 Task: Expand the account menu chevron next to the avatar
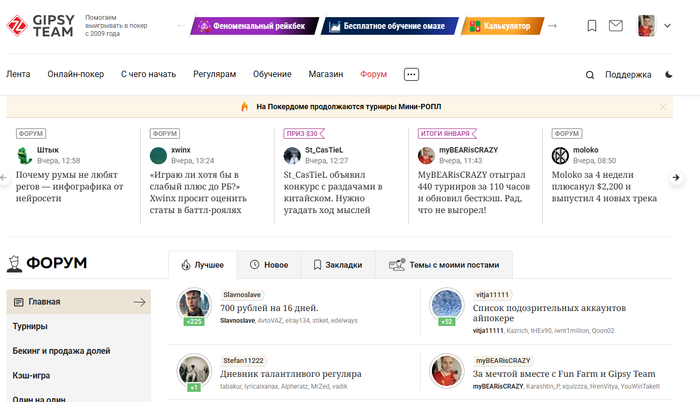point(667,26)
